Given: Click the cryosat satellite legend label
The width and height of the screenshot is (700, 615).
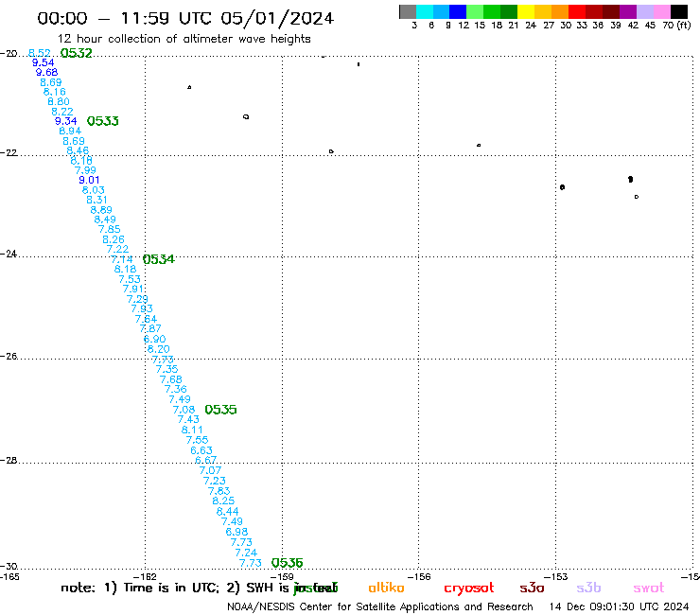Looking at the screenshot, I should [x=469, y=589].
